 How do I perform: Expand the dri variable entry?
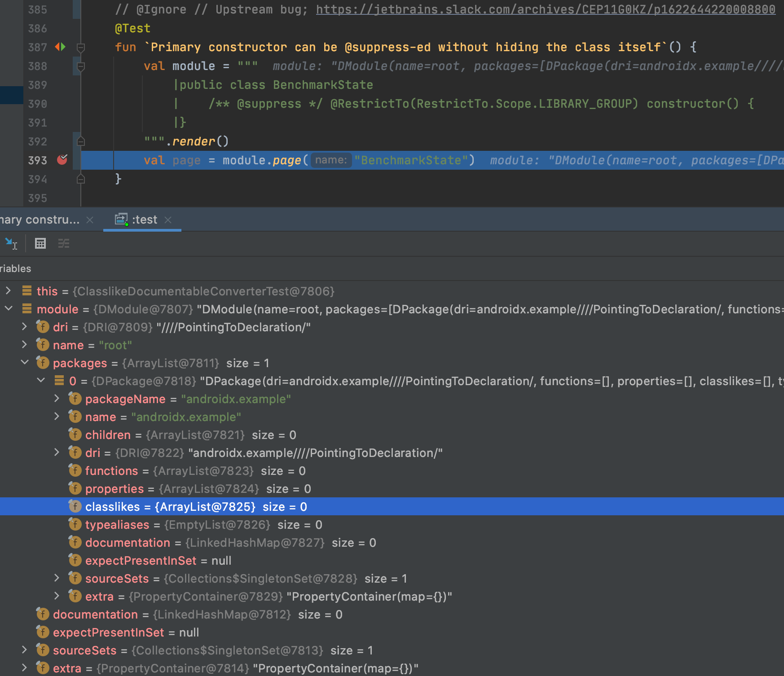25,327
